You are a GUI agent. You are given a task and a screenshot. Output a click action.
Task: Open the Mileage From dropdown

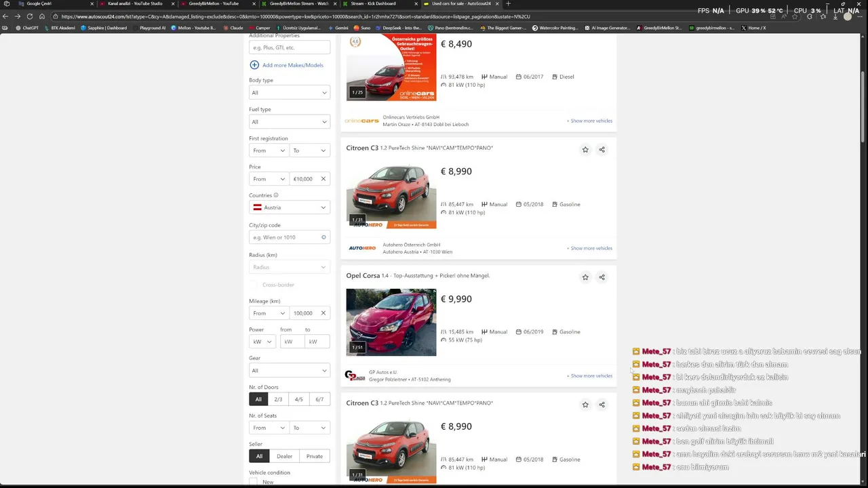269,313
